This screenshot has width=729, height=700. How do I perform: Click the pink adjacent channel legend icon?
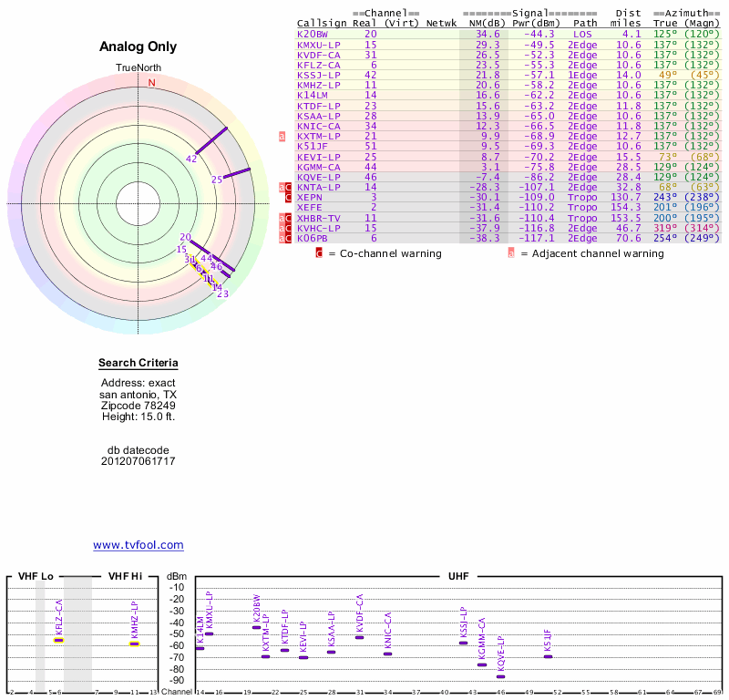pyautogui.click(x=511, y=253)
